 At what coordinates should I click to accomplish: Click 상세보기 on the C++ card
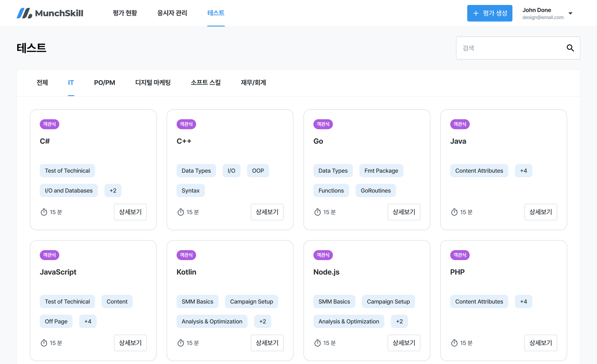coord(267,212)
